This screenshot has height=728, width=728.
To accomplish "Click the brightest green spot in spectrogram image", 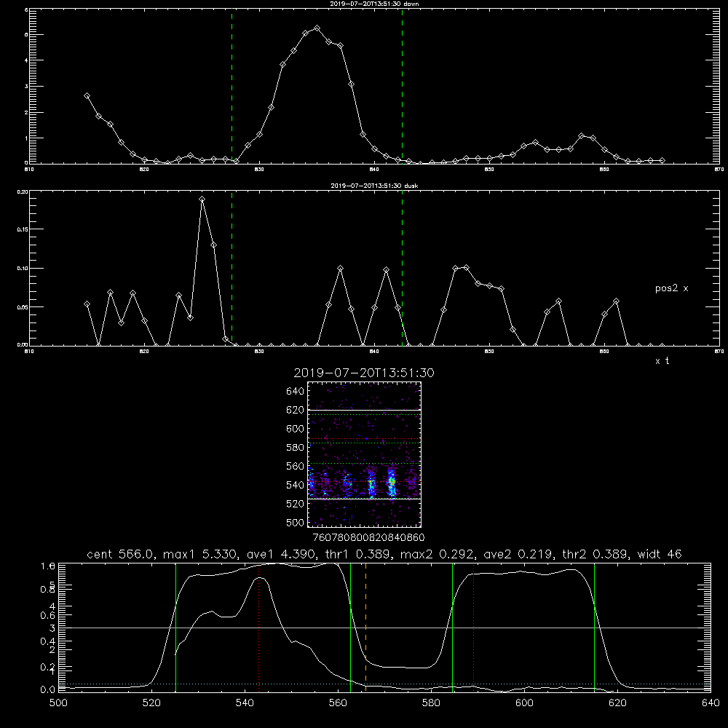I will click(392, 482).
